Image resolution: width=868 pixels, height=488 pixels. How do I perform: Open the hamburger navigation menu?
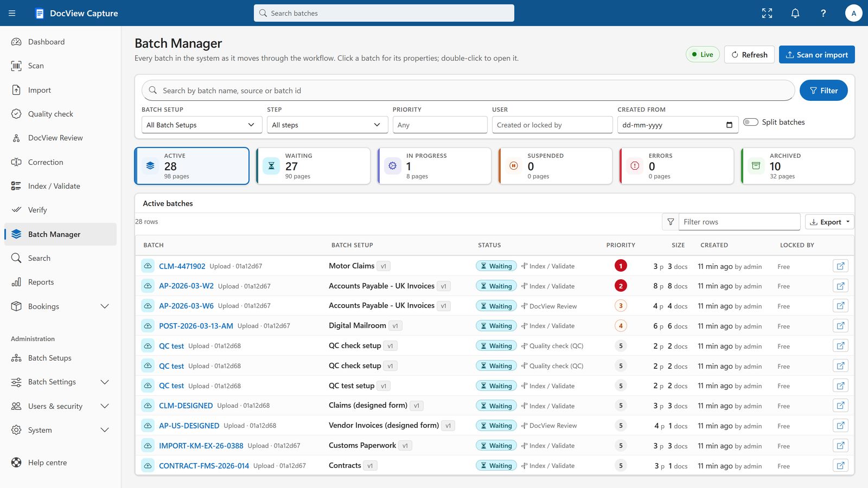click(x=12, y=13)
